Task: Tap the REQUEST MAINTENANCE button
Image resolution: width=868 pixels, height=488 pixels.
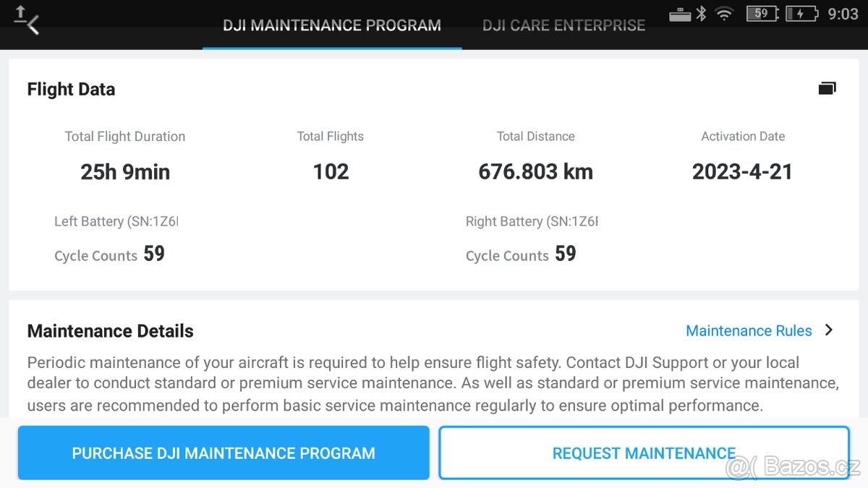Action: (x=644, y=453)
